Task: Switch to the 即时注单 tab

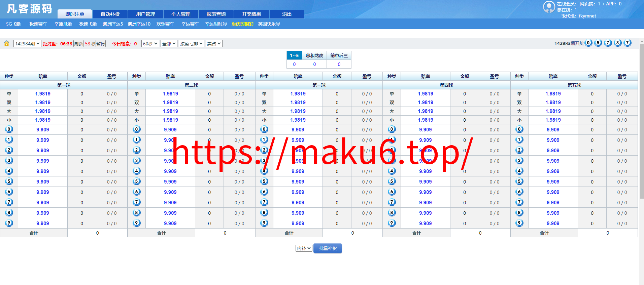Action: 75,14
